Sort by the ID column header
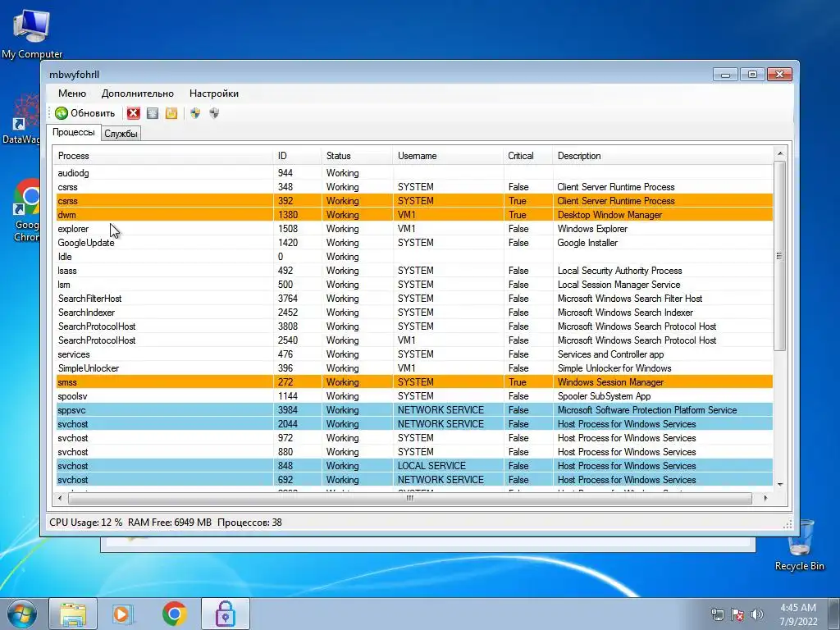Viewport: 840px width, 630px height. 297,156
